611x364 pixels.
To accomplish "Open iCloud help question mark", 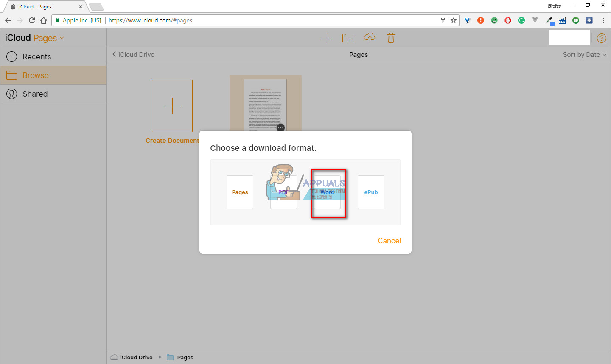I will point(601,38).
